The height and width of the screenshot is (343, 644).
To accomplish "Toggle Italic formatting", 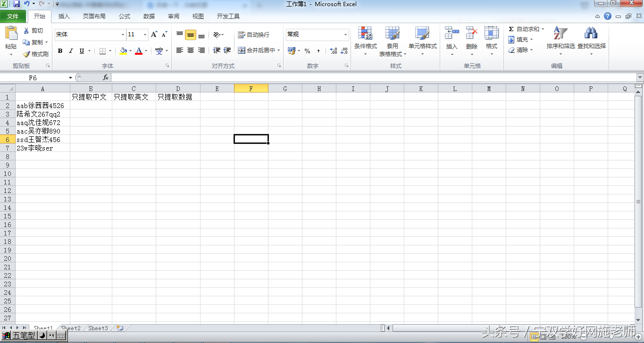I will pos(71,51).
